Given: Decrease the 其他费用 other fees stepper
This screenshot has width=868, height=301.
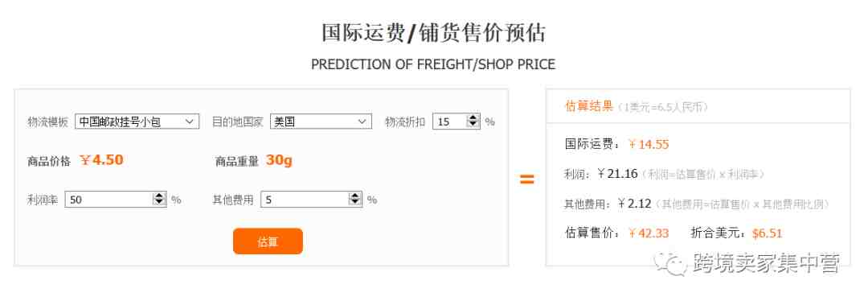Looking at the screenshot, I should pyautogui.click(x=355, y=203).
